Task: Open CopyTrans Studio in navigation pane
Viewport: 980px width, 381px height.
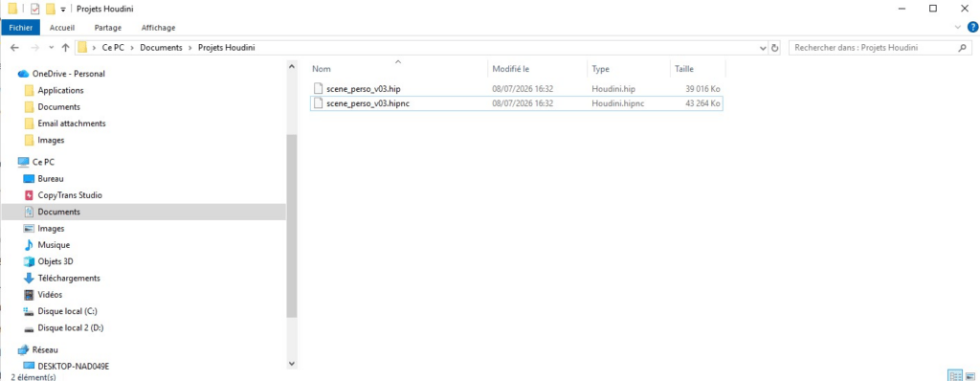Action: (x=69, y=195)
